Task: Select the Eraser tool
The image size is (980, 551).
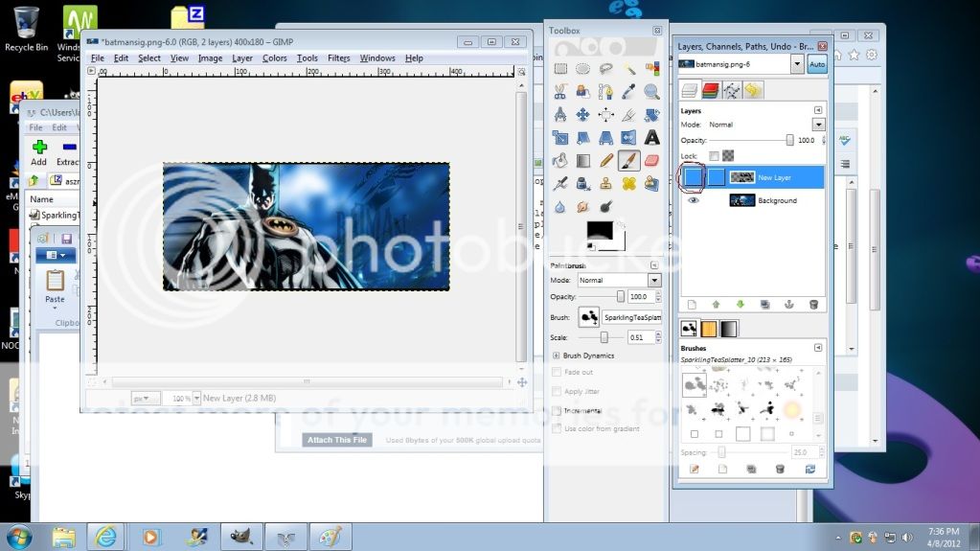Action: tap(651, 161)
